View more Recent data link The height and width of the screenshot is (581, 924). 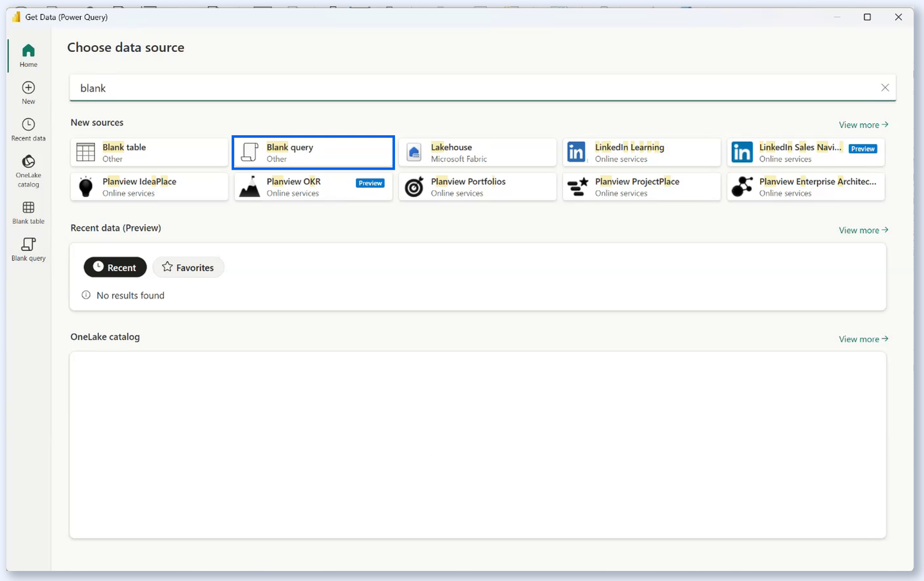pyautogui.click(x=863, y=230)
